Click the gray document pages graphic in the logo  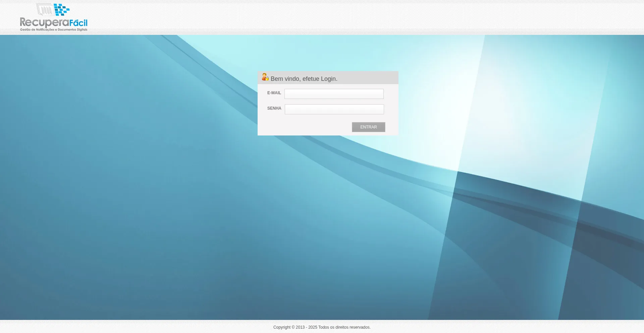(45, 10)
